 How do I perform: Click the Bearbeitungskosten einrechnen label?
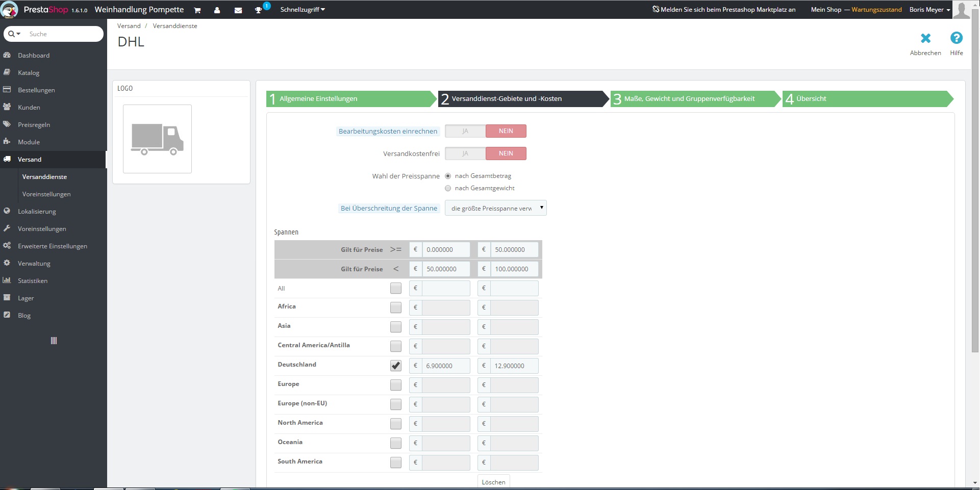pyautogui.click(x=388, y=131)
